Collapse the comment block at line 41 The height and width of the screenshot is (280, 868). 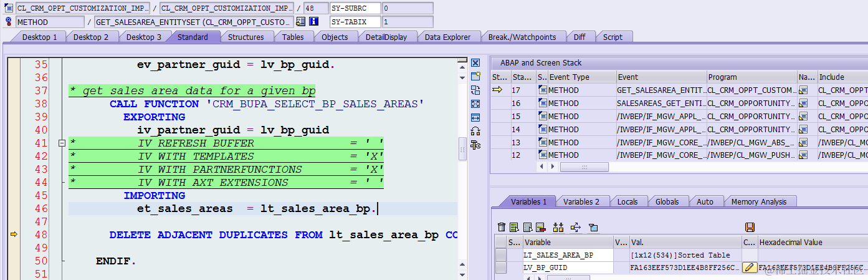coord(62,143)
